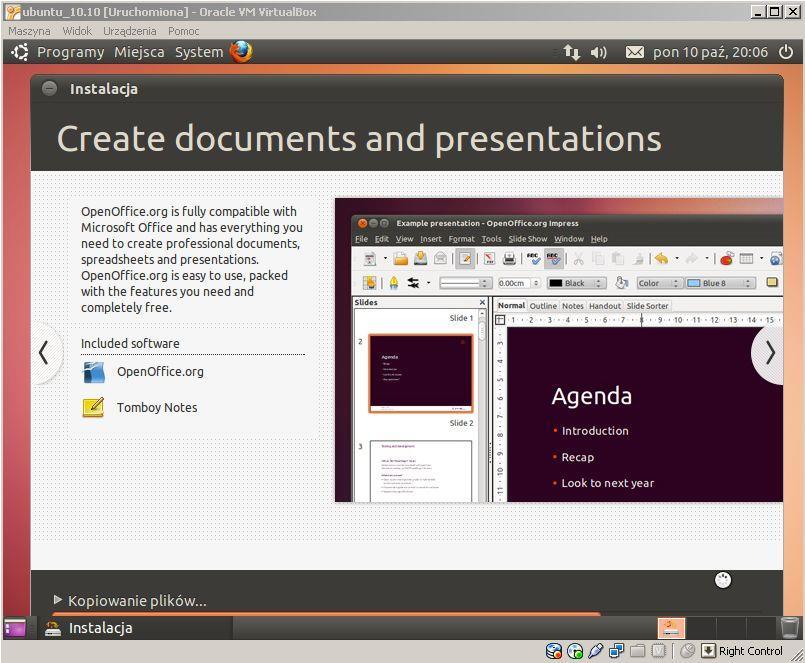Screen dimensions: 805x663
Task: Click the Show Desktop icon in the bottom panel
Action: click(15, 628)
